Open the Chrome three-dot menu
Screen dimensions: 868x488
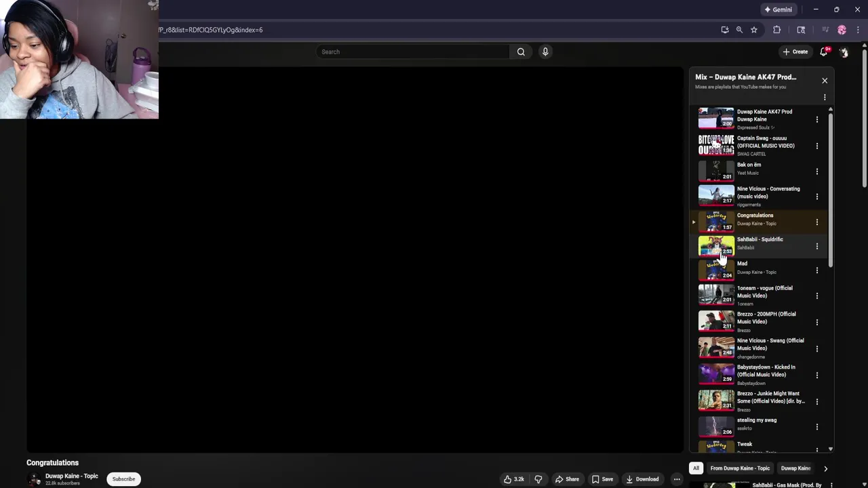(x=858, y=30)
